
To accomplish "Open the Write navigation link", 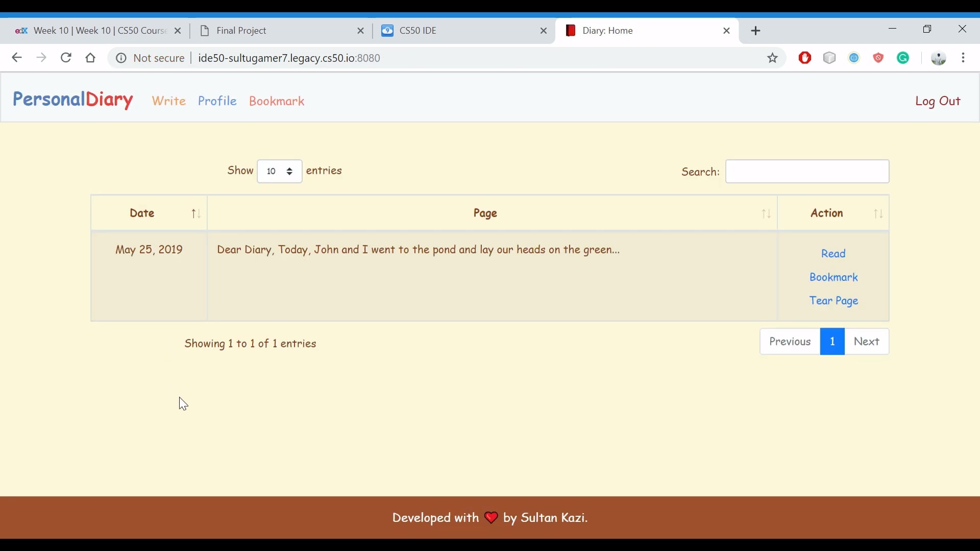I will 169,101.
